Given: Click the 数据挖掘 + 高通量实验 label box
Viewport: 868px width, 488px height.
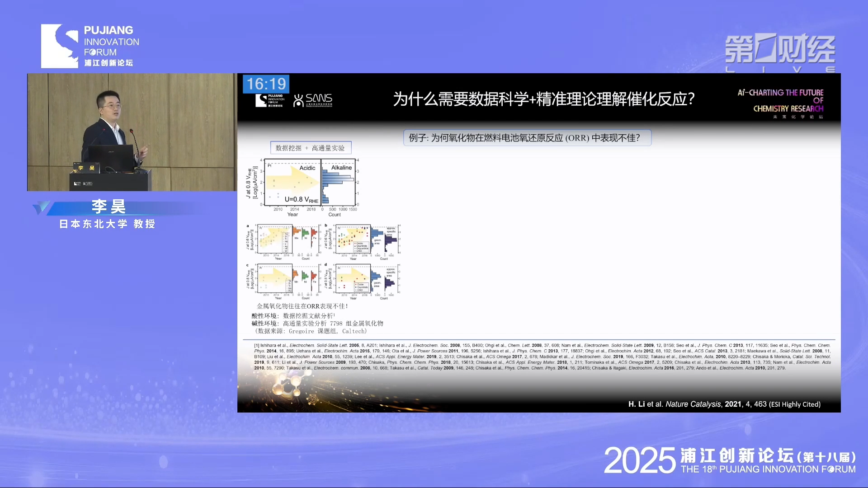Looking at the screenshot, I should [311, 148].
